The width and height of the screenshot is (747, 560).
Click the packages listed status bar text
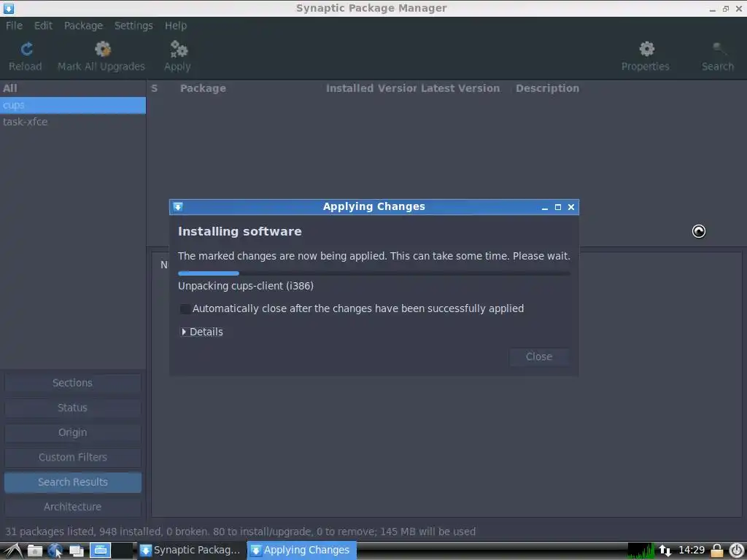click(x=240, y=532)
